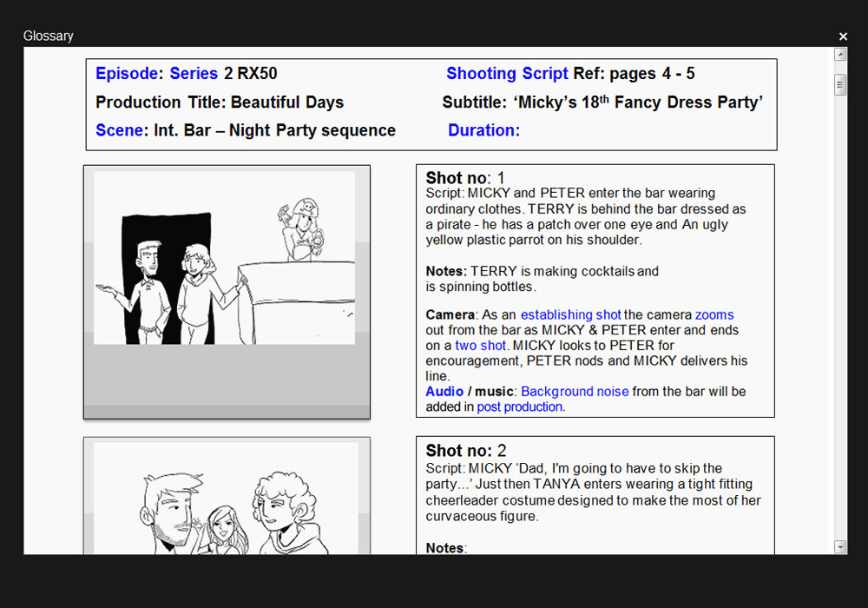The image size is (868, 608).
Task: Open the 'Shooting Script' glossary link
Action: click(507, 74)
